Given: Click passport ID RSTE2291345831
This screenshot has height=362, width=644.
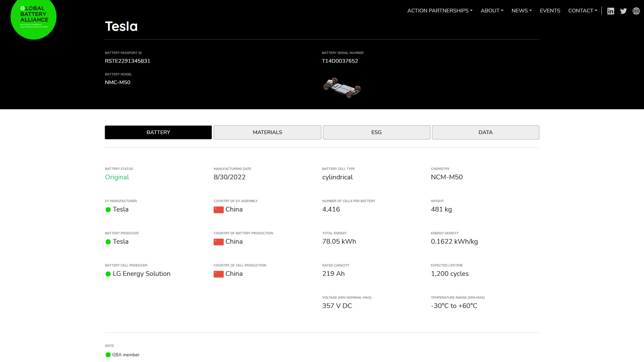Looking at the screenshot, I should pos(127,61).
